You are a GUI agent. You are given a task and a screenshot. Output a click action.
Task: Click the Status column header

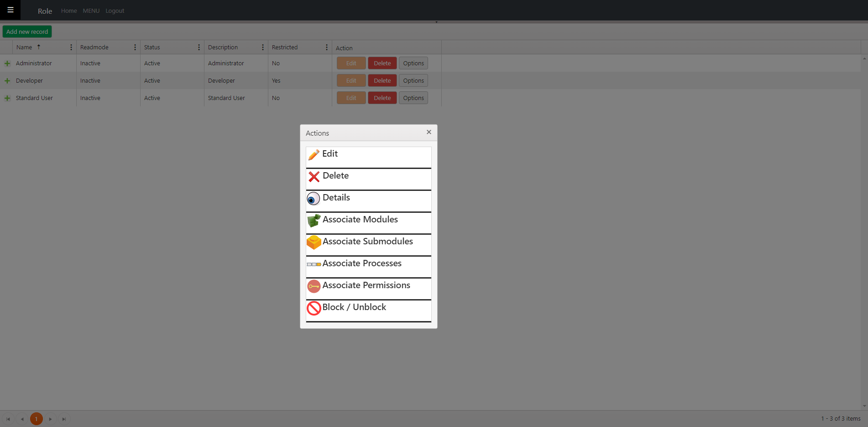pos(152,47)
